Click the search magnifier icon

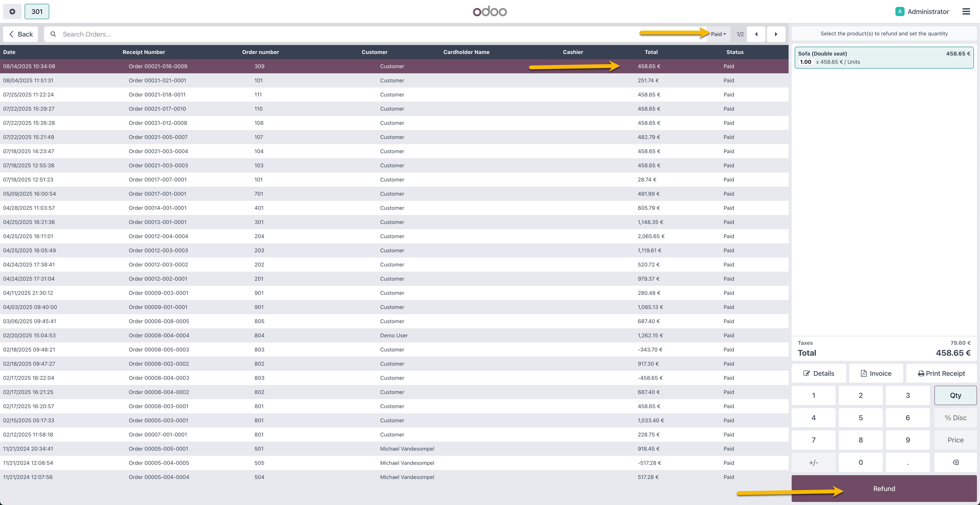[x=53, y=34]
